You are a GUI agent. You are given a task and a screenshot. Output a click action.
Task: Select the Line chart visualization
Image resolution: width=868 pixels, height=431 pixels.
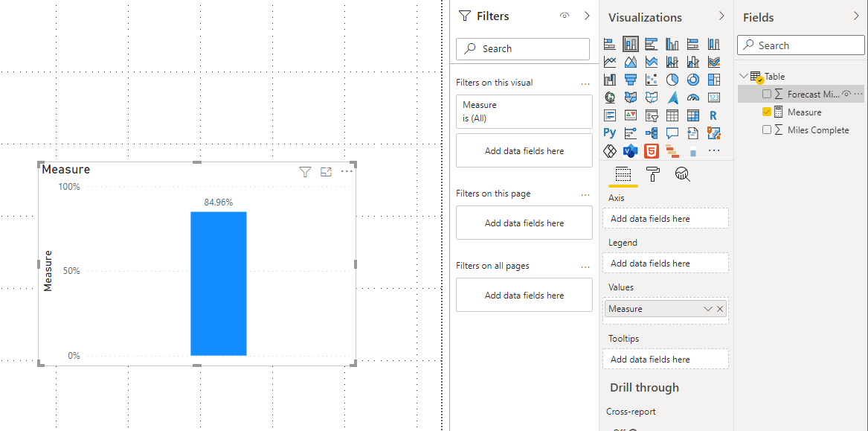point(609,62)
